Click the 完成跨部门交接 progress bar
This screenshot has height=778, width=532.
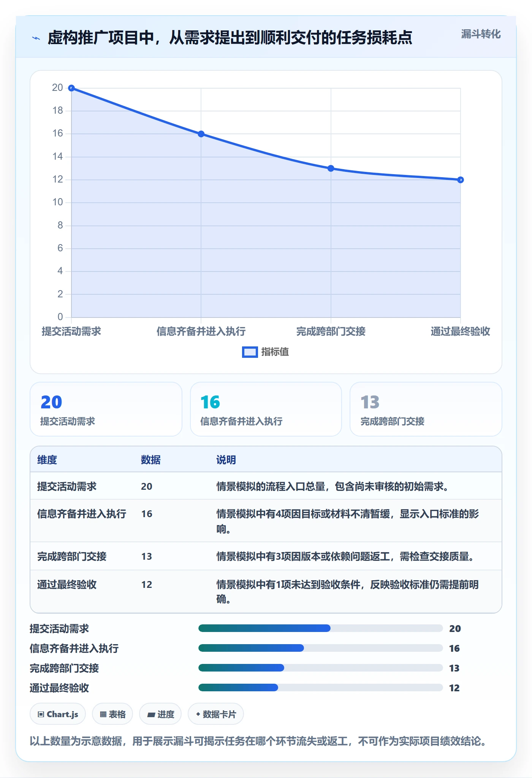[321, 668]
